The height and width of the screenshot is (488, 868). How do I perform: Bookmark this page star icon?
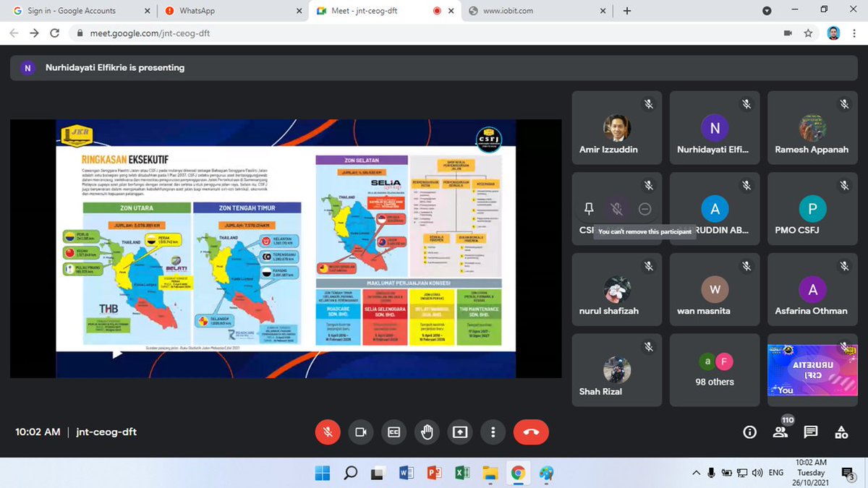[x=807, y=33]
